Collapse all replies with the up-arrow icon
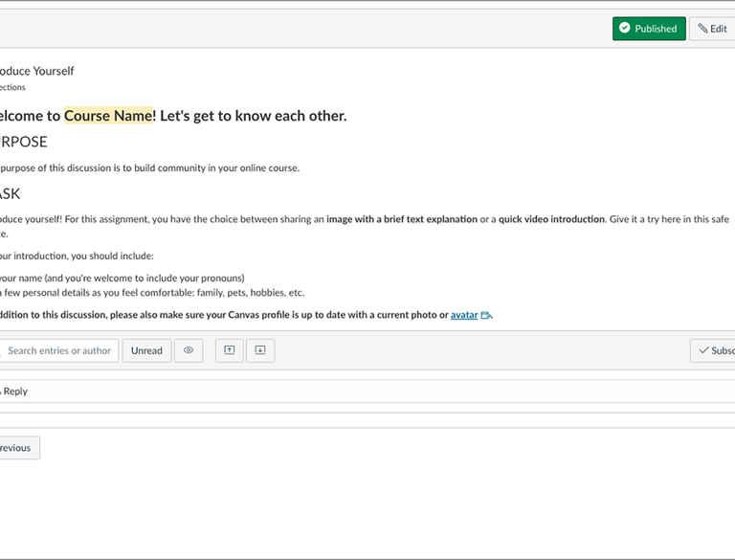Screen dimensions: 735x560 (229, 350)
